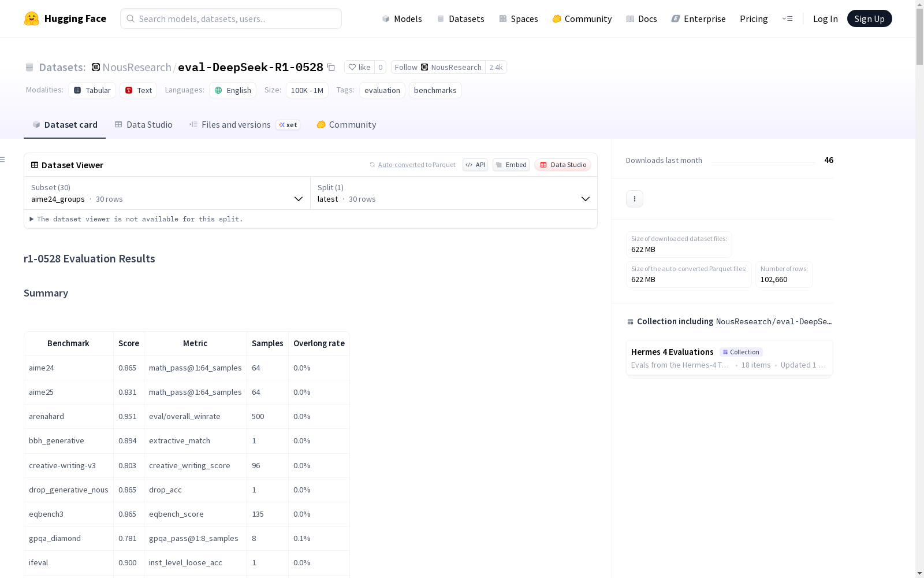Click the 2.4k followers count
The image size is (924, 578).
(x=496, y=67)
